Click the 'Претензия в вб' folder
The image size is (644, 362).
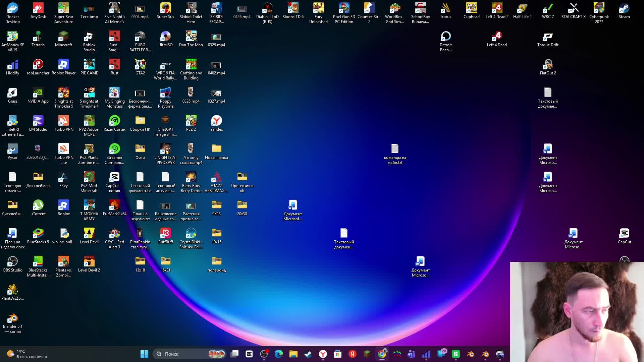(242, 182)
